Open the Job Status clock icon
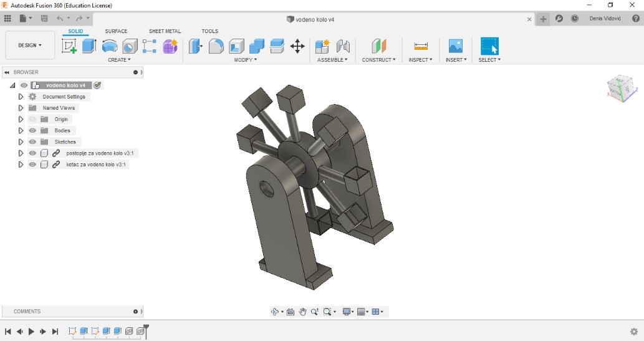The image size is (644, 341). 575,19
